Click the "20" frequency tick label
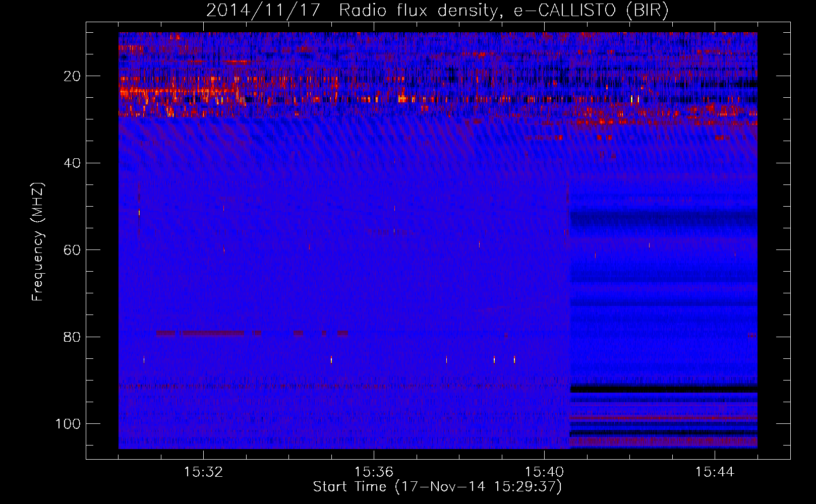The image size is (816, 504). pos(72,76)
